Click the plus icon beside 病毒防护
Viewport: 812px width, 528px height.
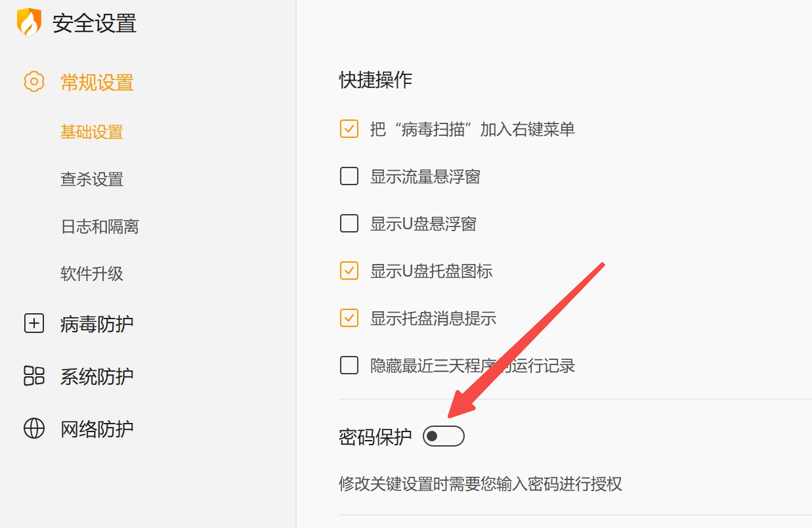34,324
